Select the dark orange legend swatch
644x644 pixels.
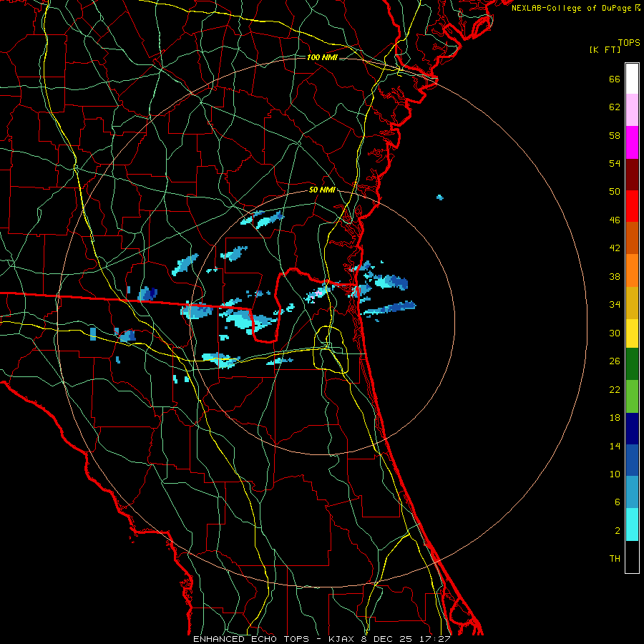632,238
